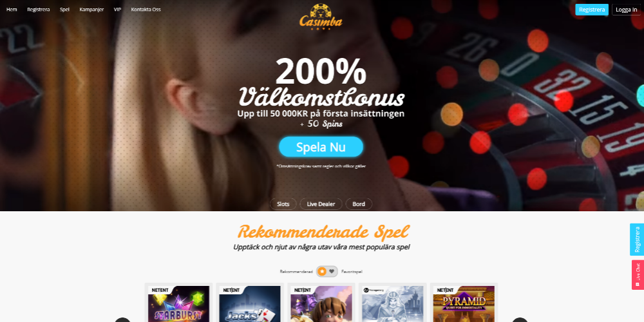Click the next carousel arrow

pos(520,320)
